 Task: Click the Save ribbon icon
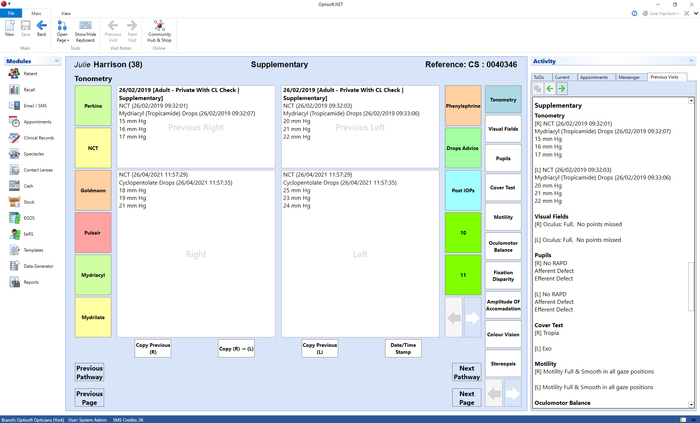point(25,28)
